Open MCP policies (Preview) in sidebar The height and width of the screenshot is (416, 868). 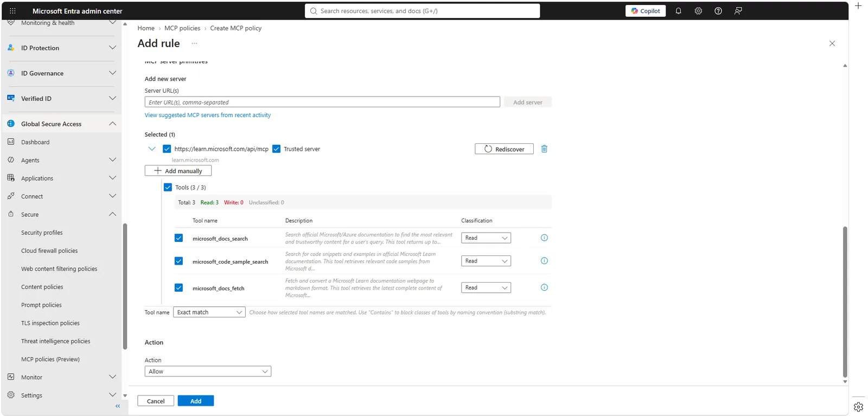[x=50, y=359]
